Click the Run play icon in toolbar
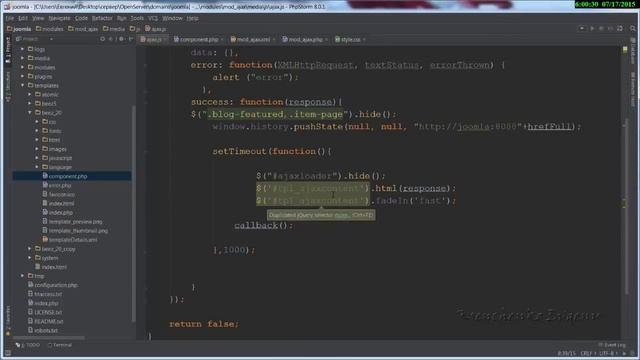The image size is (640, 360). 592,29
